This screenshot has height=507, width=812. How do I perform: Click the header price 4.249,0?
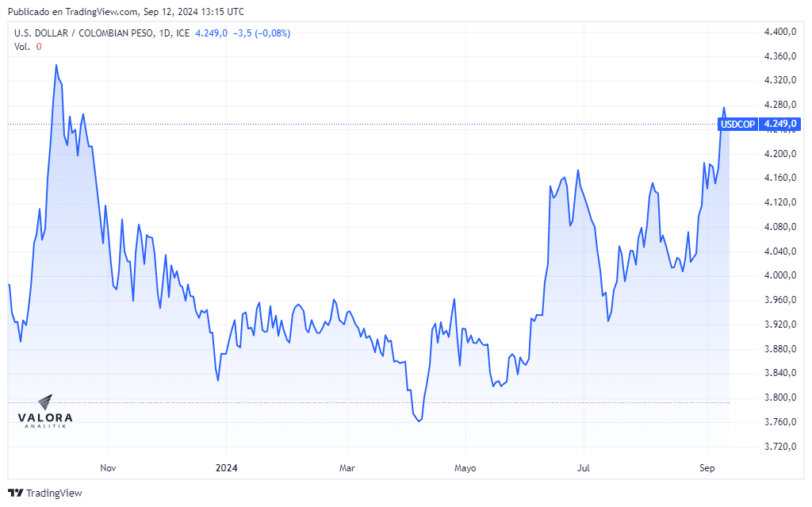point(211,33)
